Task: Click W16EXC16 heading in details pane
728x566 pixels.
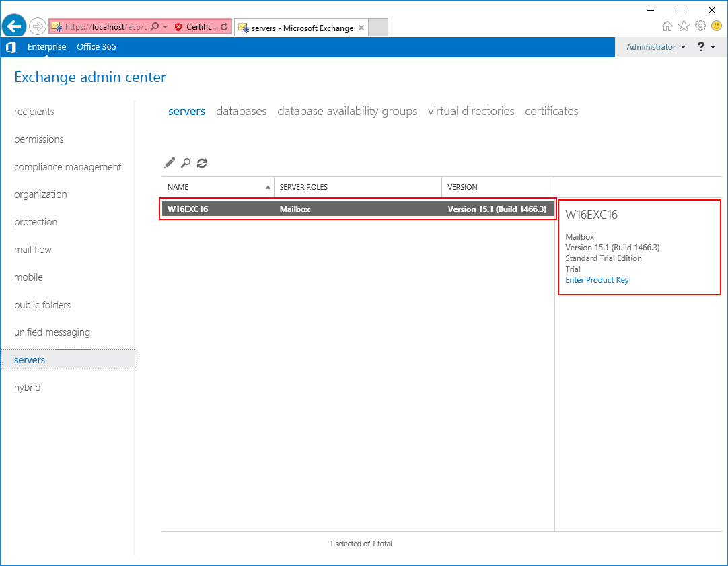Action: pos(591,215)
